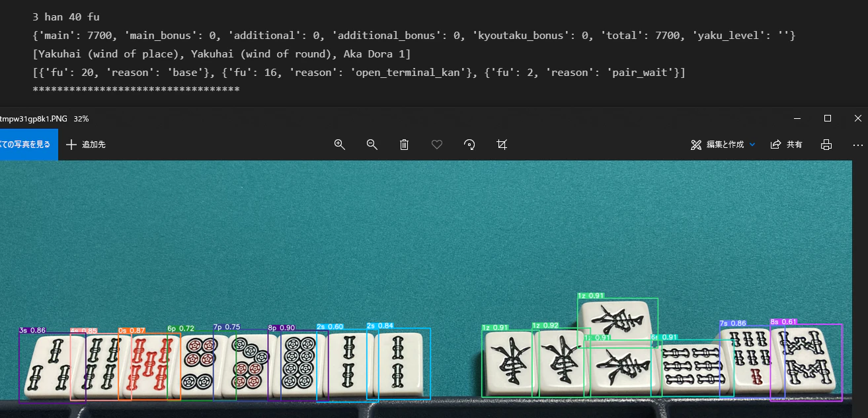Close the Photos window
Image resolution: width=868 pixels, height=418 pixels.
pos(858,118)
